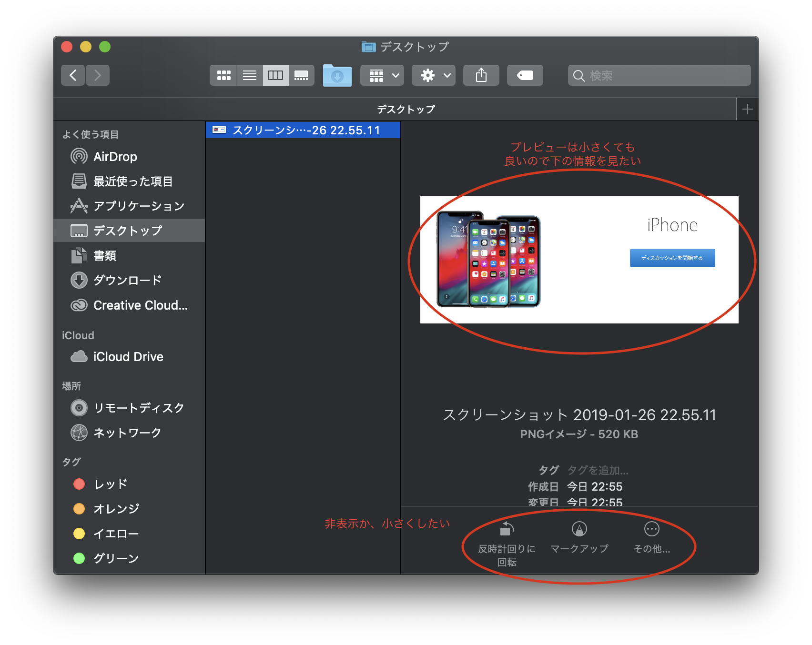Open the blue Downloads folder in the toolbar
Viewport: 812px width, 645px height.
click(337, 76)
